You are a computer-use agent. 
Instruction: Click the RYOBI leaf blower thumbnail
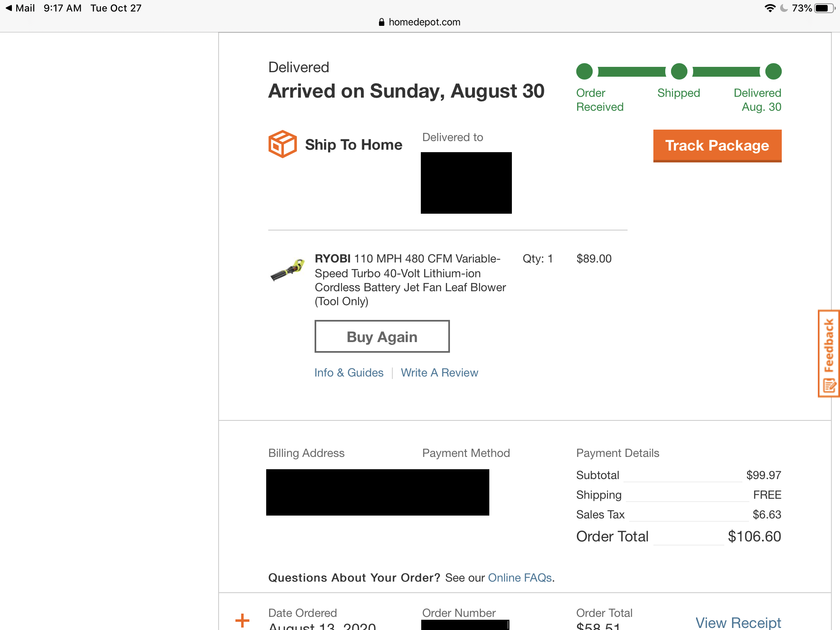(x=288, y=269)
